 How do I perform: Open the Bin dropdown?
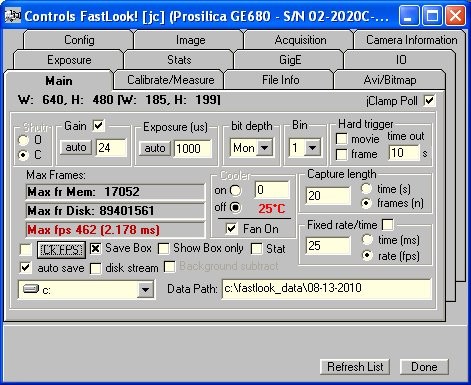(x=313, y=147)
